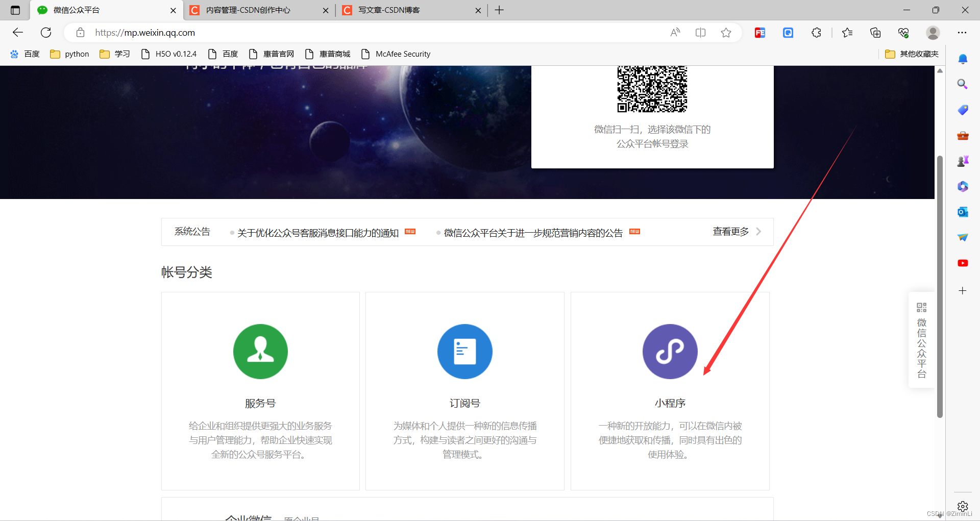The width and height of the screenshot is (980, 521).
Task: Open Read Aloud icon in address bar
Action: point(675,33)
